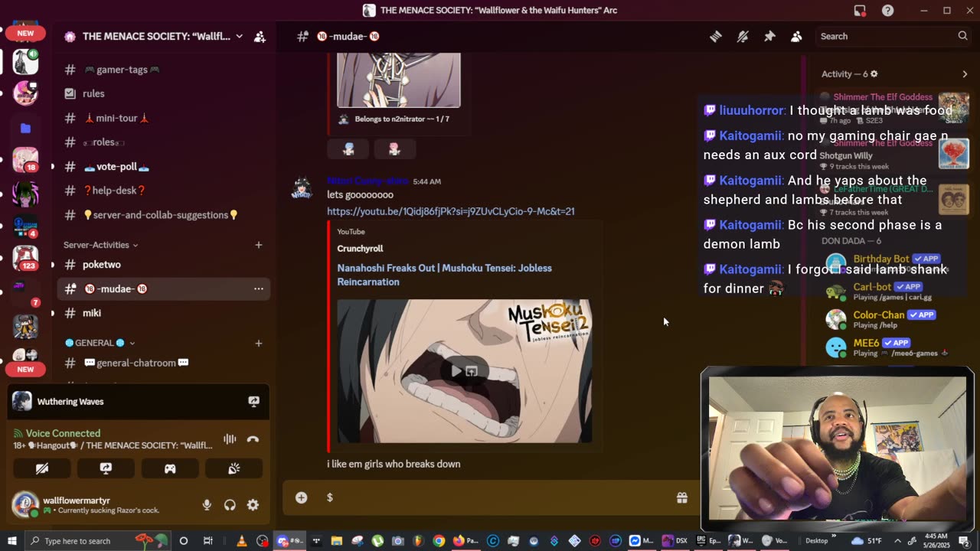Screen dimensions: 980x551
Task: Open the Mudae character image thumbnail
Action: point(399,80)
